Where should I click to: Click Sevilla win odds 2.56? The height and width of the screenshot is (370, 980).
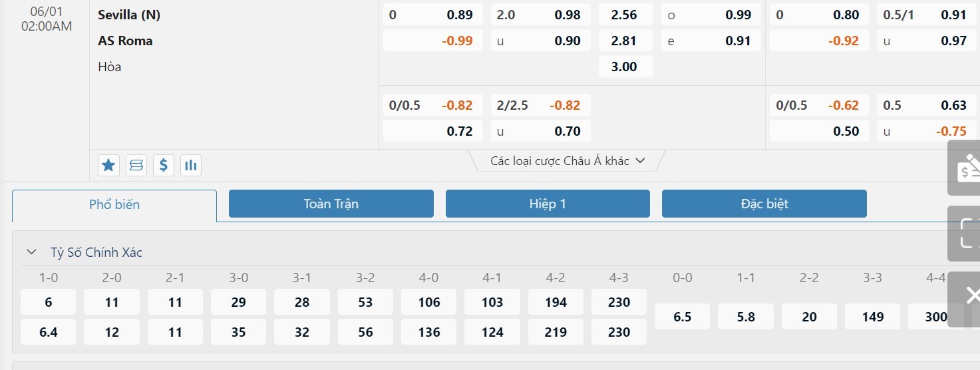(x=624, y=15)
